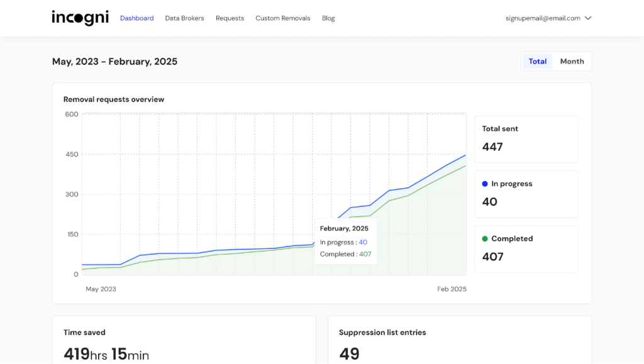The image size is (644, 364).
Task: Select the Completed 407 card
Action: (526, 249)
